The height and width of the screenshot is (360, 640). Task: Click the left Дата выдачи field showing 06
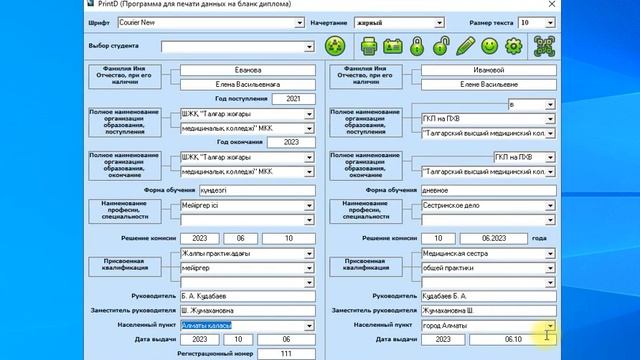(x=286, y=340)
